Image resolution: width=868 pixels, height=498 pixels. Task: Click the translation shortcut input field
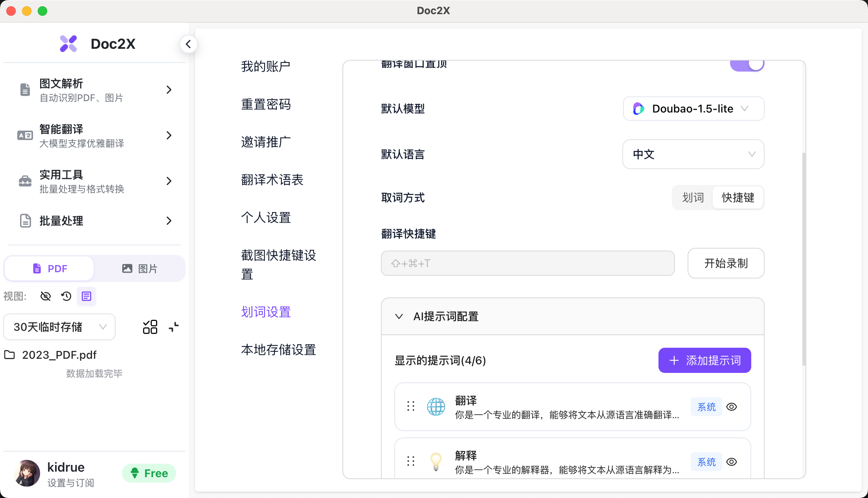point(527,263)
